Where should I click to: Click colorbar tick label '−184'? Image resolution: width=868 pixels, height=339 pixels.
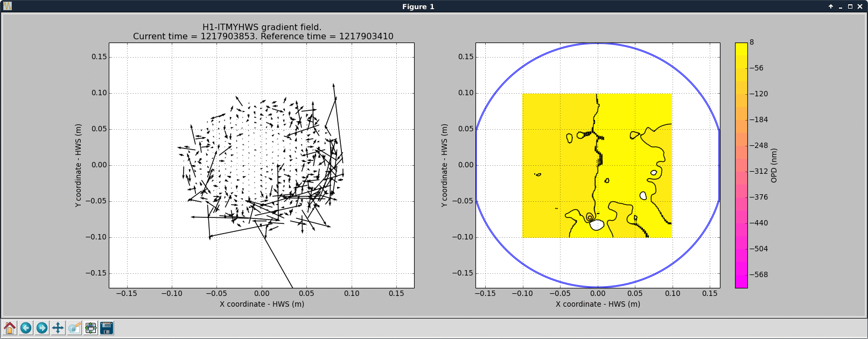point(759,119)
